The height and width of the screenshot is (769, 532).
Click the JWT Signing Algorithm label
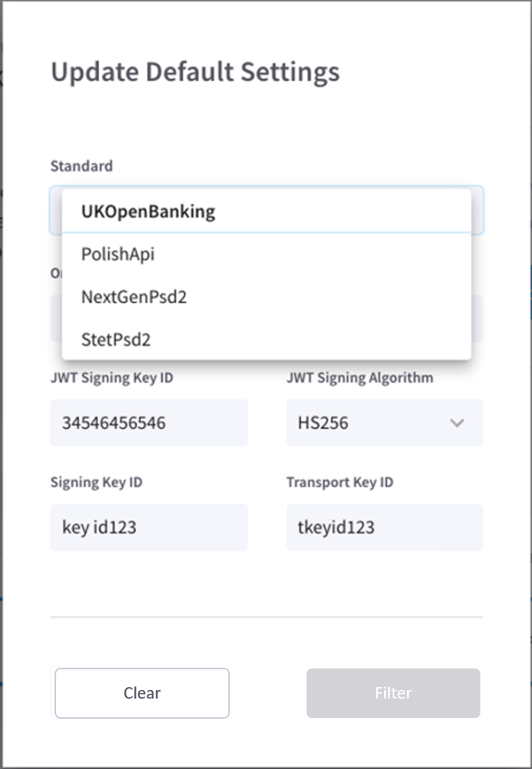(359, 378)
